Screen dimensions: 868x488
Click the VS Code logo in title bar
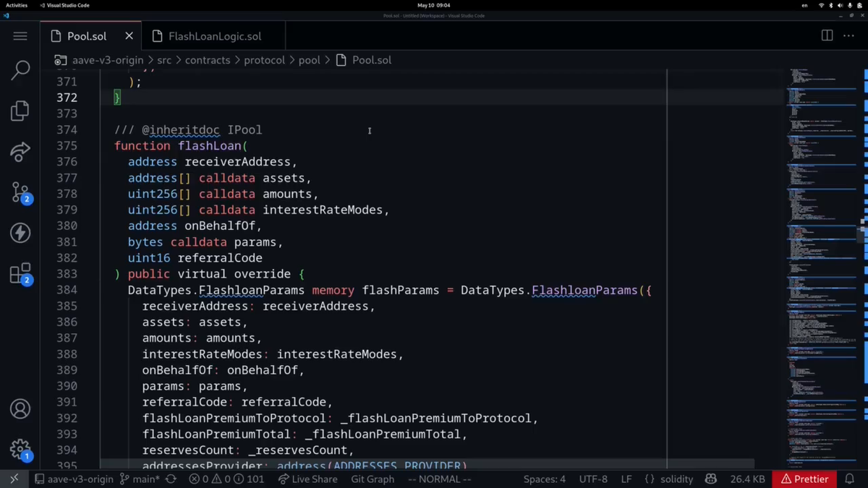[6, 15]
